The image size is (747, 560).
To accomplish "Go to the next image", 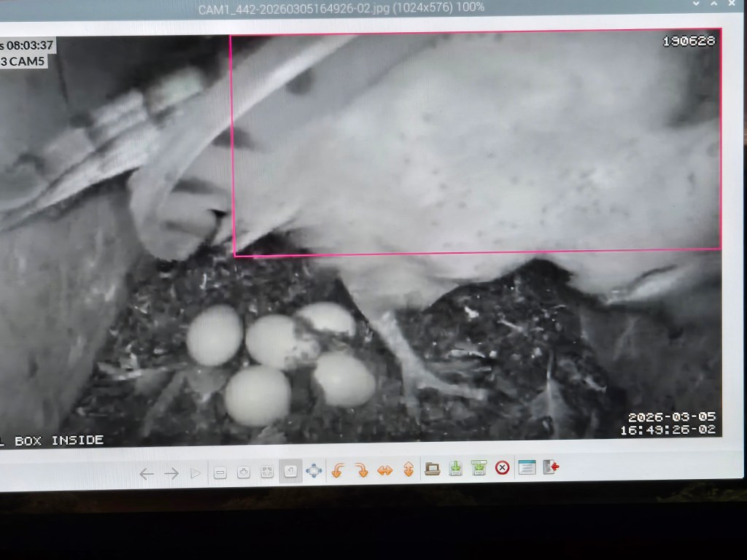I will tap(171, 473).
